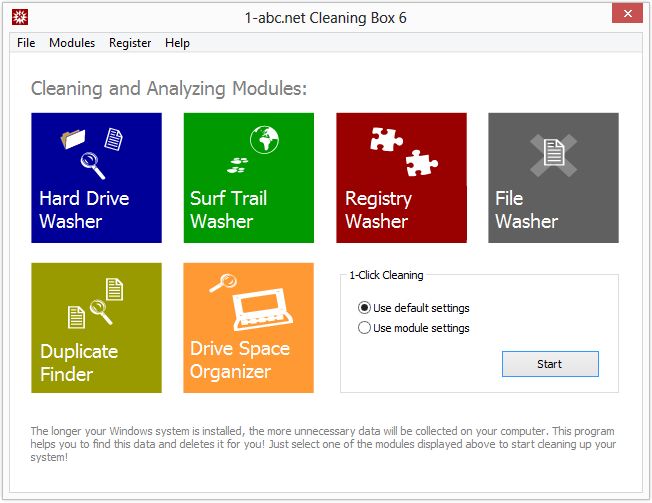
Task: Open the Help menu
Action: pyautogui.click(x=177, y=43)
